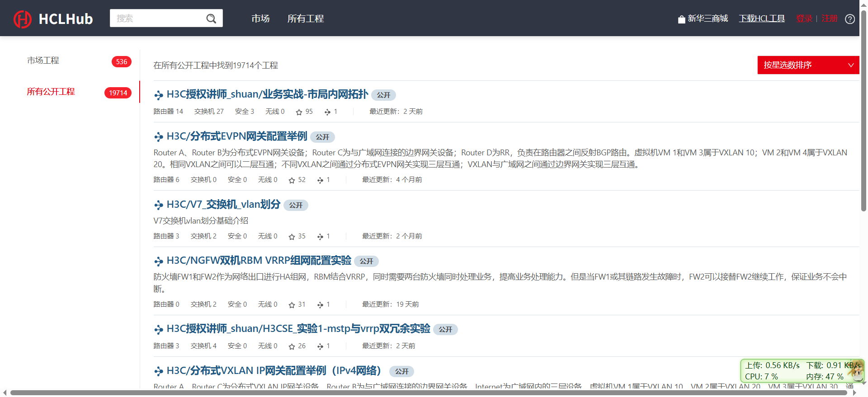Open project H3C/NGFW双机RBM VRRP组网配置实验

(x=259, y=261)
